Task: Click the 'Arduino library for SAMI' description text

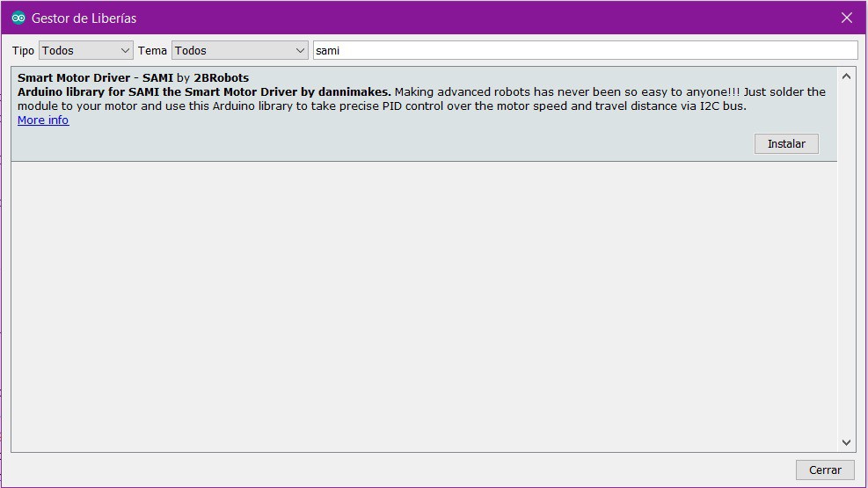Action: pyautogui.click(x=204, y=91)
